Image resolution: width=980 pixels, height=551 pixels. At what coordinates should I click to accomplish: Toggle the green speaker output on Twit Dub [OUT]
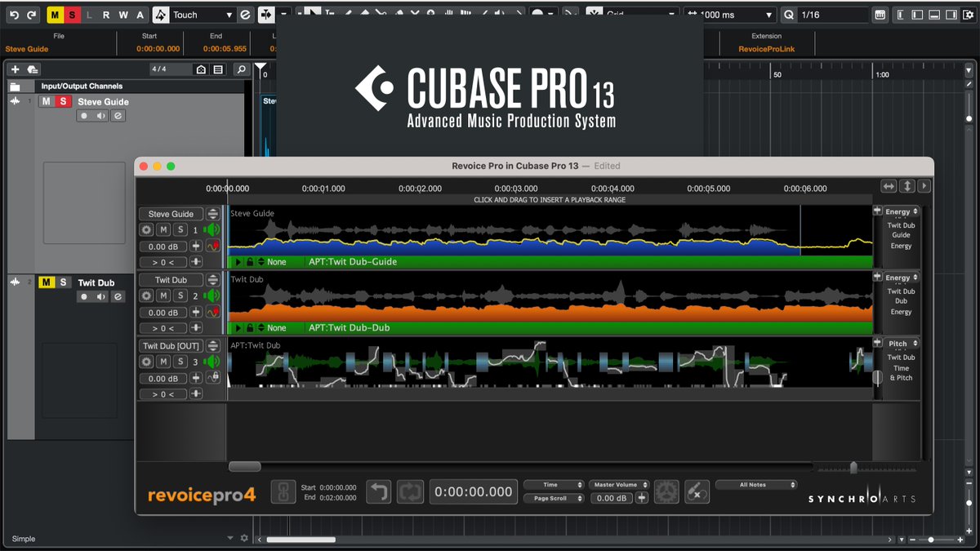212,361
